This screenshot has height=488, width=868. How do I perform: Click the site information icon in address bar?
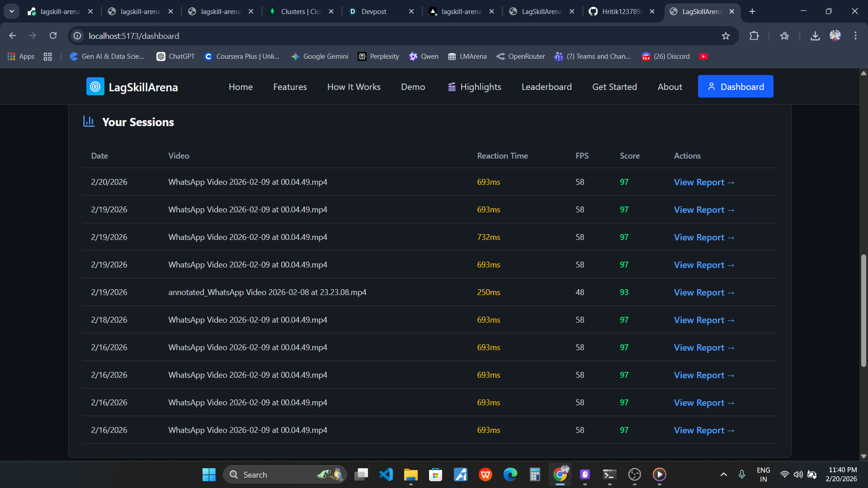pyautogui.click(x=78, y=36)
